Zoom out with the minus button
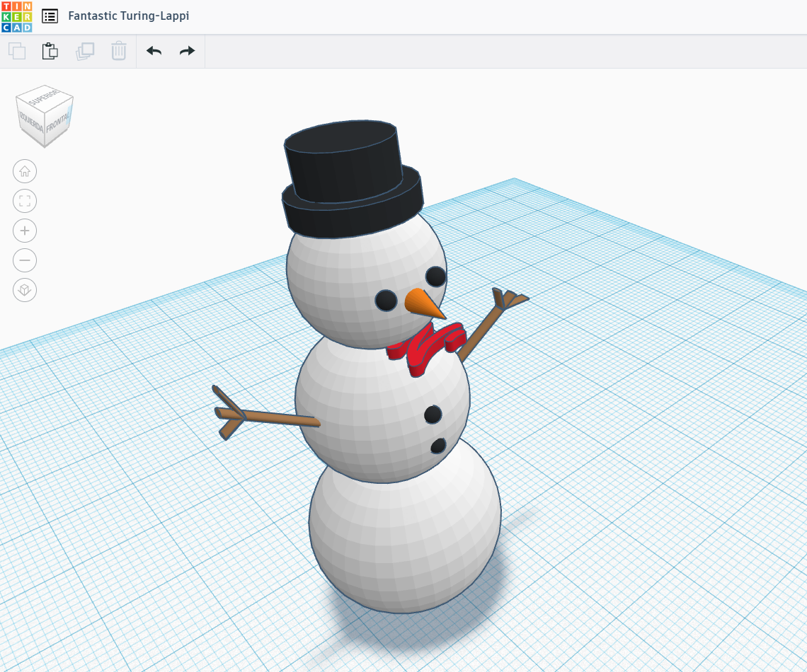Screen dimensions: 807x672 click(25, 260)
